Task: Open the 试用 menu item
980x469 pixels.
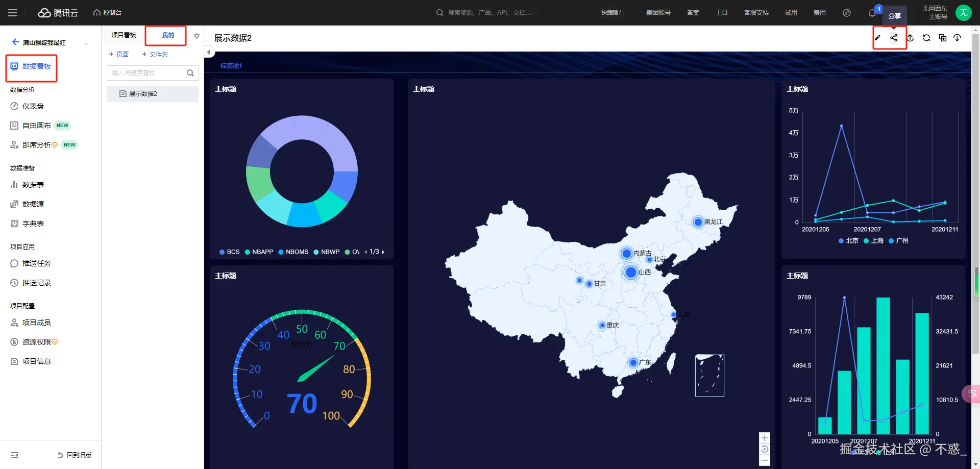Action: [x=791, y=13]
